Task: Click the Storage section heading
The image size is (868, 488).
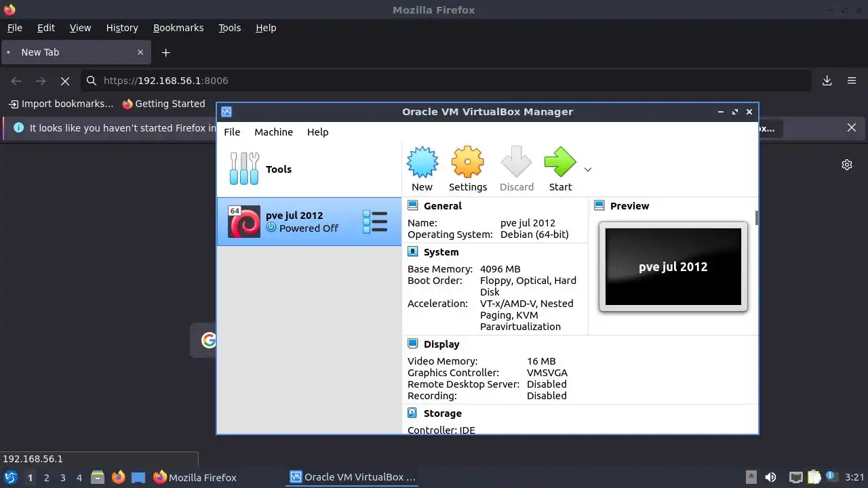Action: [442, 413]
